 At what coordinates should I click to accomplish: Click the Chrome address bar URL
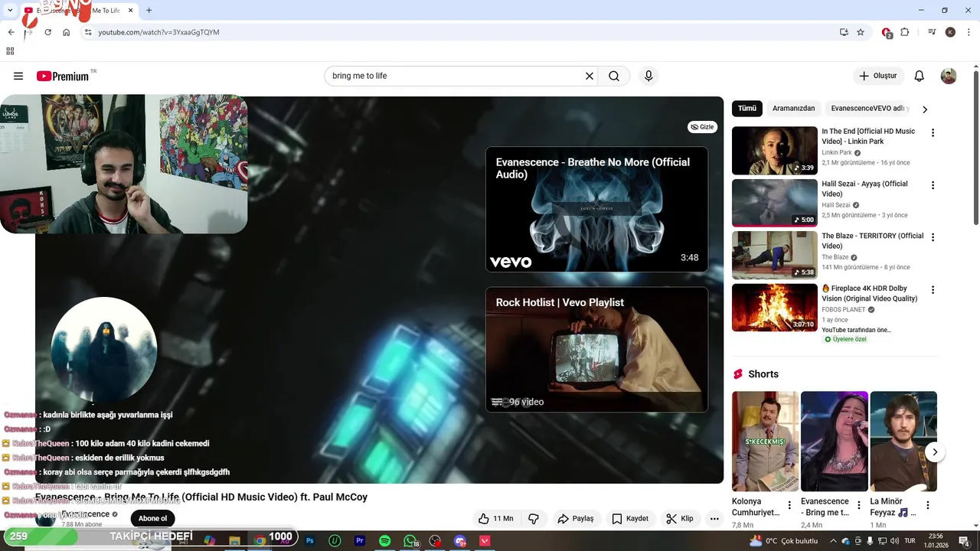coord(158,32)
